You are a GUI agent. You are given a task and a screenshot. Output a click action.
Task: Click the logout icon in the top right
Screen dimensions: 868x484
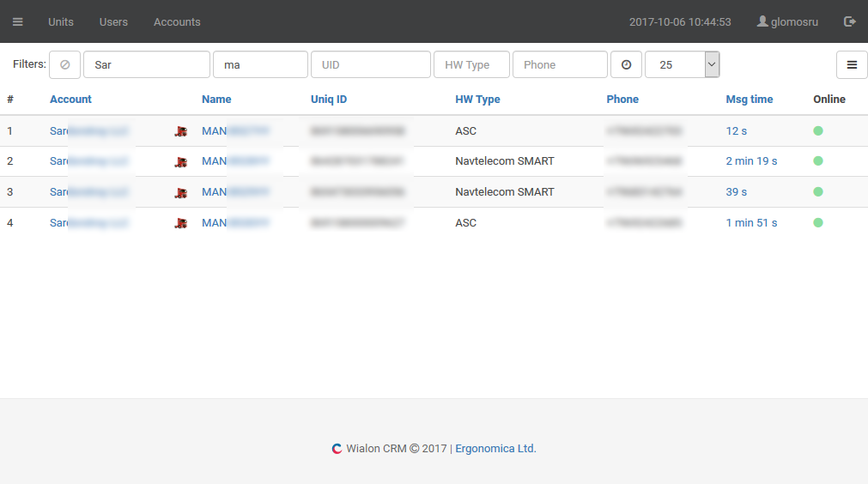[850, 21]
